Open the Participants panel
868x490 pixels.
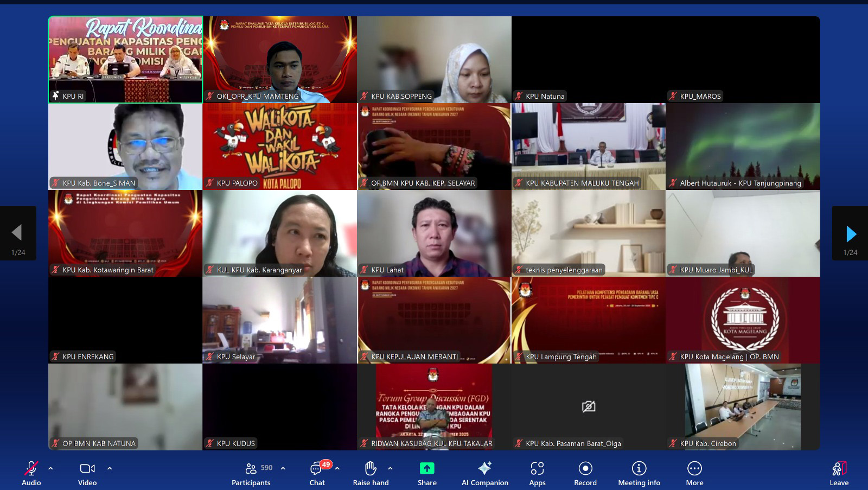(x=251, y=473)
